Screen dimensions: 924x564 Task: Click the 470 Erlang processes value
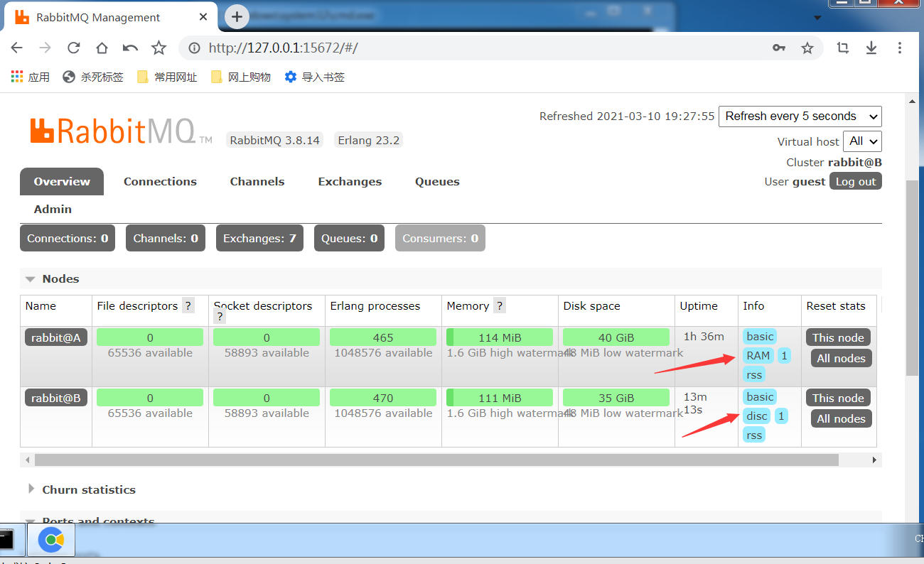(383, 398)
